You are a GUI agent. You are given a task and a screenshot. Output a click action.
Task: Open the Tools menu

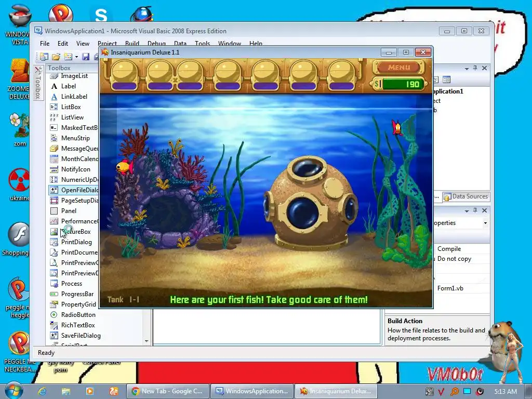[202, 44]
